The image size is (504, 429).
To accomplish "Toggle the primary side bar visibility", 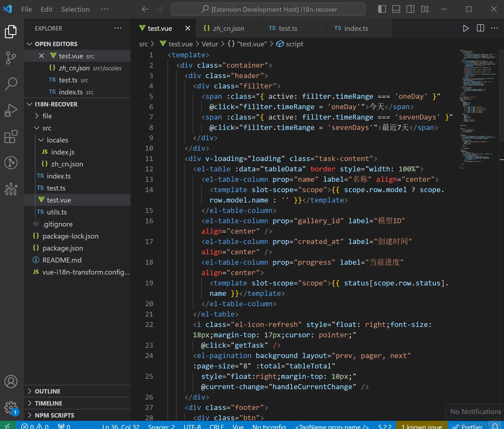I will tap(382, 9).
